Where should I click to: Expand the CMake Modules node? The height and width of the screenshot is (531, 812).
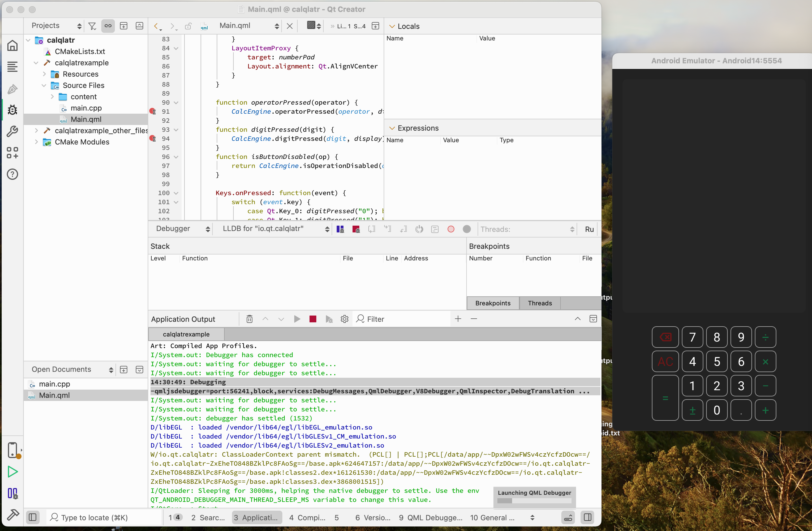[36, 142]
